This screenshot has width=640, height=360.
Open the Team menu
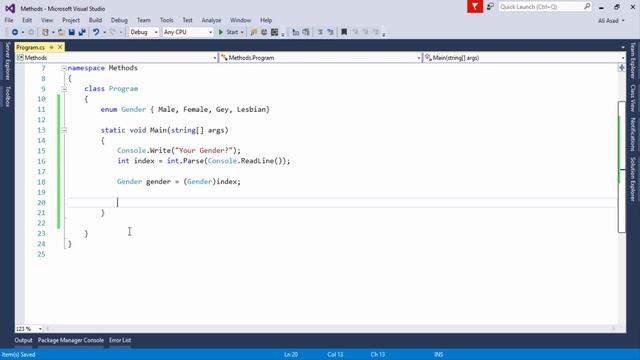pyautogui.click(x=144, y=20)
